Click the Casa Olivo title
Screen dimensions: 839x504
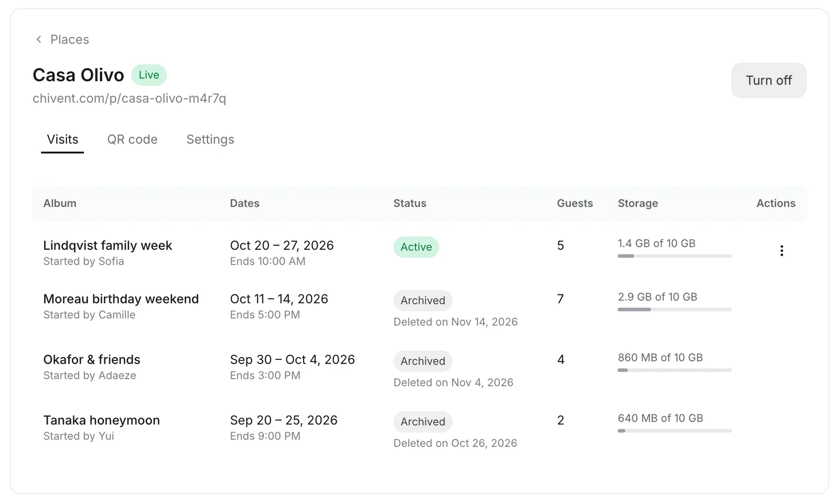[78, 75]
